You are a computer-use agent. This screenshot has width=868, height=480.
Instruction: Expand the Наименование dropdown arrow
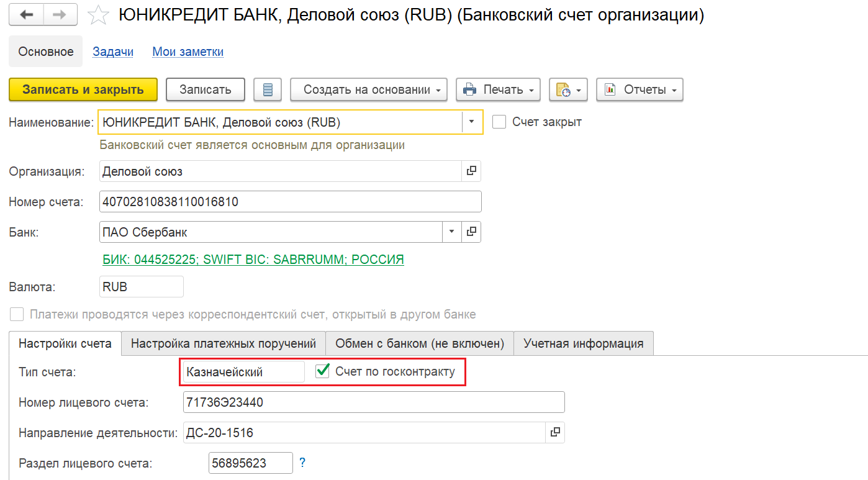472,122
